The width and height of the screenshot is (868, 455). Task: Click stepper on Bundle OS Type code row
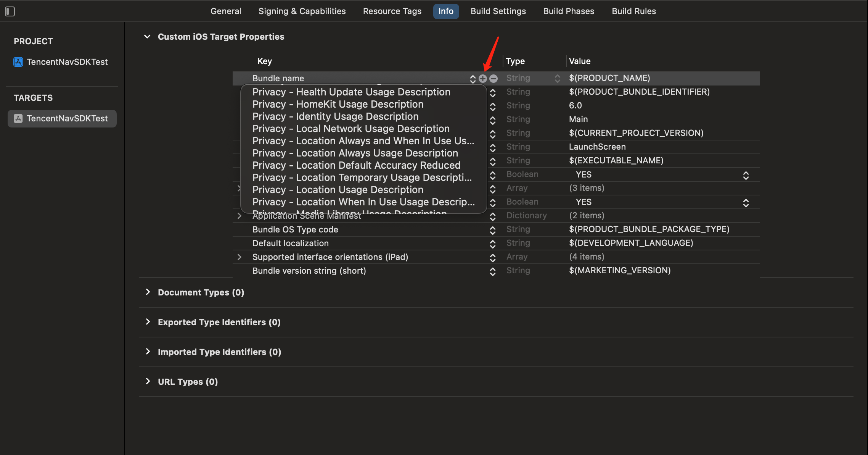click(x=493, y=230)
